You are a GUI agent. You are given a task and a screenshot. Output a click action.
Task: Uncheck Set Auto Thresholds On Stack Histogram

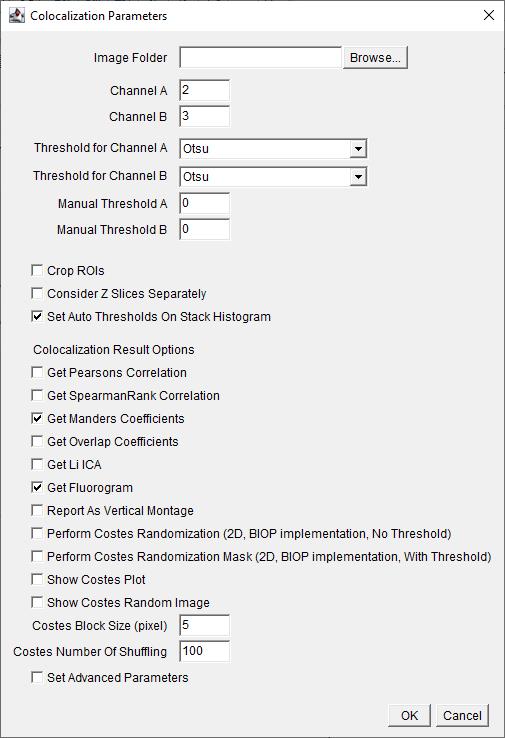(x=37, y=317)
